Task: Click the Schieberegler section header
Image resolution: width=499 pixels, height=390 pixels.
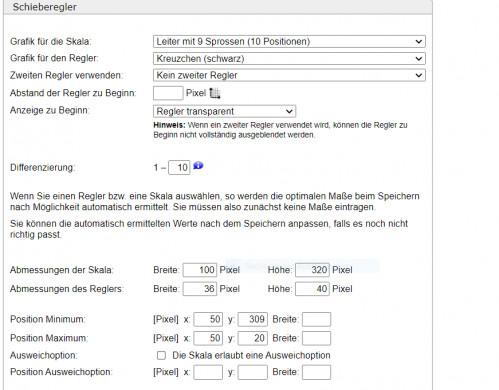Action: (218, 7)
